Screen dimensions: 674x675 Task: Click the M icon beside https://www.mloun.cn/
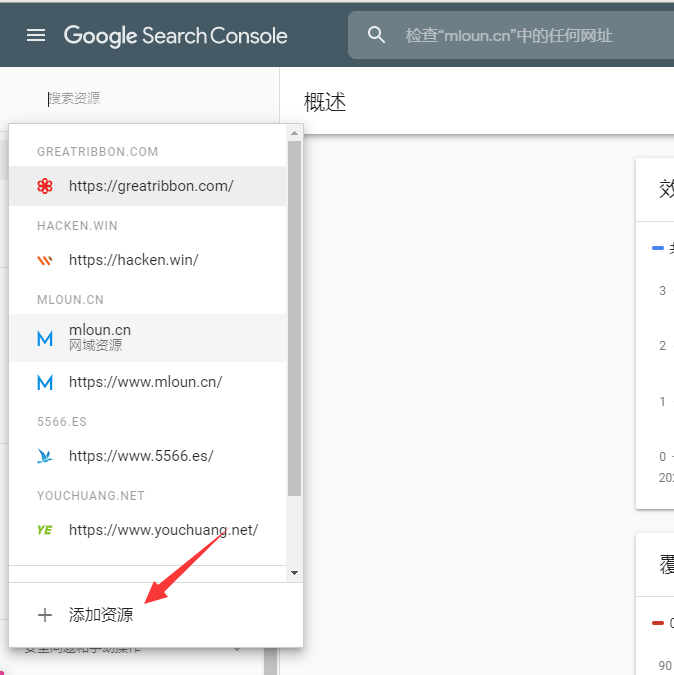[45, 382]
